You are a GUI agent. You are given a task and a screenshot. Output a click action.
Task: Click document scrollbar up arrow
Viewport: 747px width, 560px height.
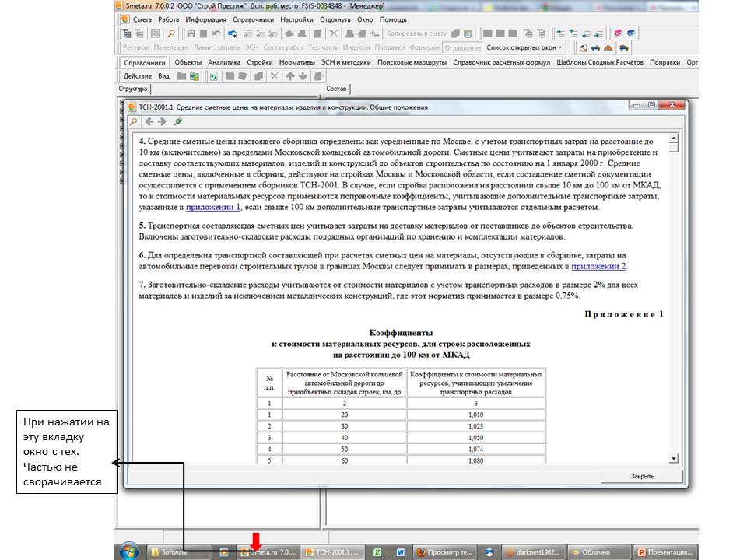pos(674,139)
